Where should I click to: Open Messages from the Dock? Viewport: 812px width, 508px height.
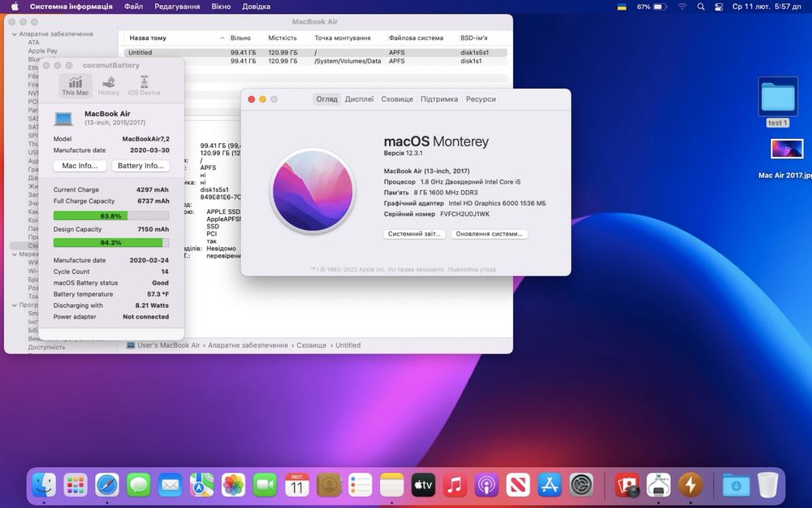tap(139, 485)
